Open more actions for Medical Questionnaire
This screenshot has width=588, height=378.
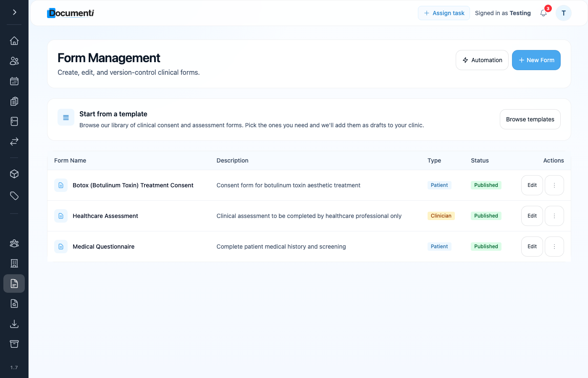[554, 247]
